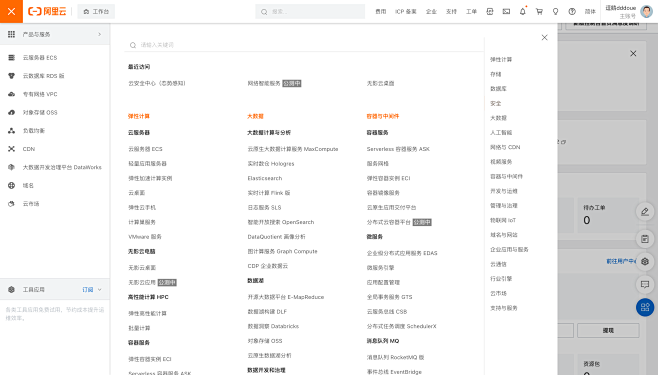
Task: Open 云安全中心（态势感知） recent item
Action: pos(157,83)
